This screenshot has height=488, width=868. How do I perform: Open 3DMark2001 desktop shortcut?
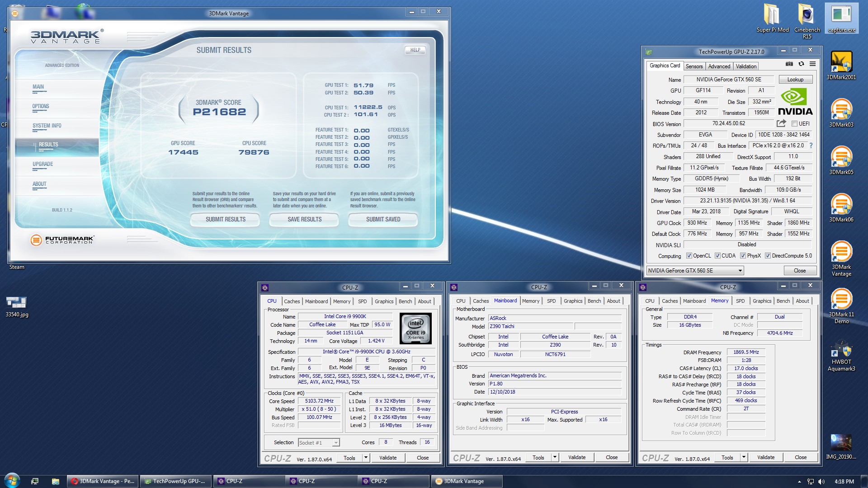pyautogui.click(x=841, y=66)
